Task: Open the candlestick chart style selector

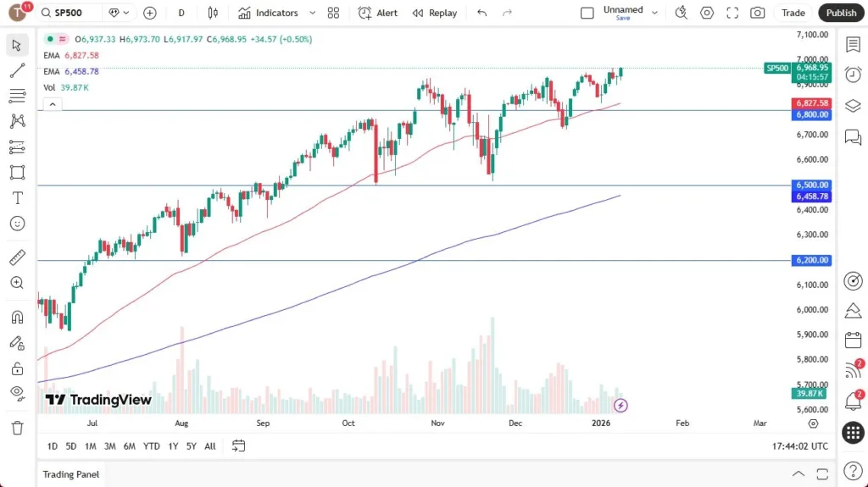Action: (x=213, y=13)
